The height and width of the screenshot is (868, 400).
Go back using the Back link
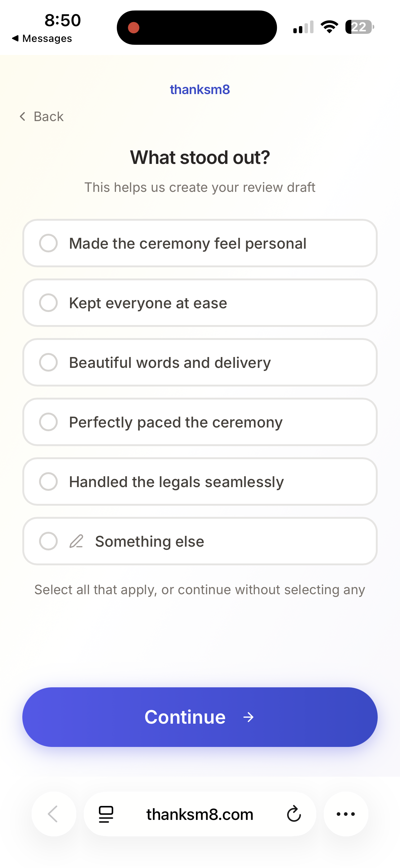coord(48,116)
